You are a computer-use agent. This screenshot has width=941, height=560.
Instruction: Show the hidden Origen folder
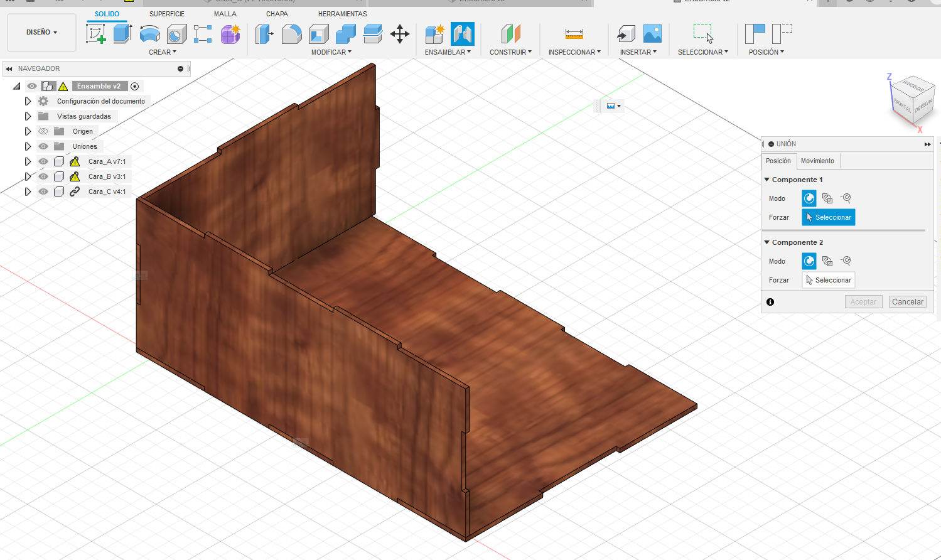point(43,131)
